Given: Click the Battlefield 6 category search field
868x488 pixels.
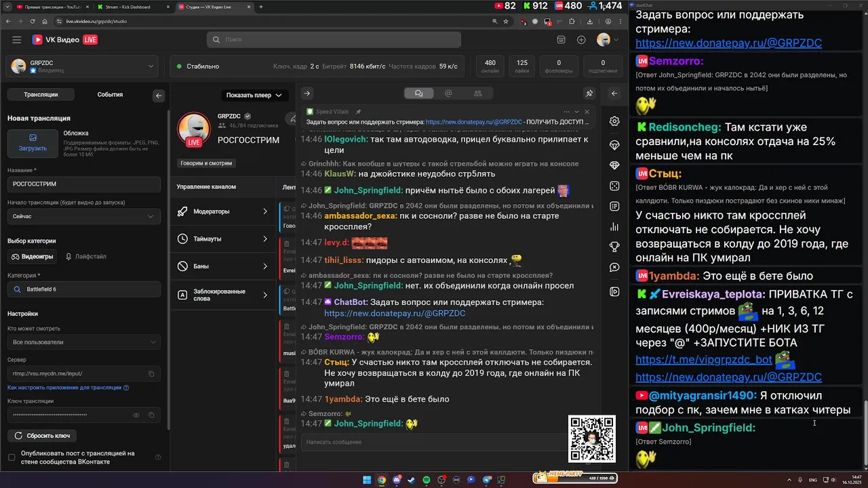Looking at the screenshot, I should click(x=84, y=289).
